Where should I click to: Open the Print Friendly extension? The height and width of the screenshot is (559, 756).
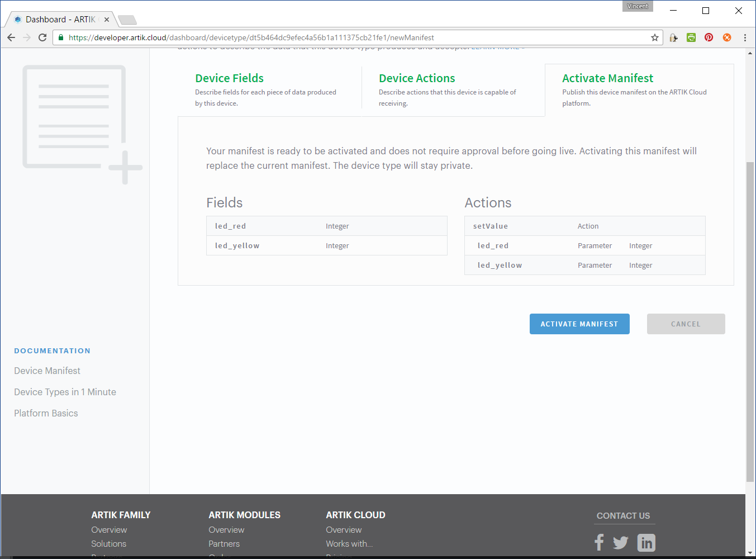point(691,37)
